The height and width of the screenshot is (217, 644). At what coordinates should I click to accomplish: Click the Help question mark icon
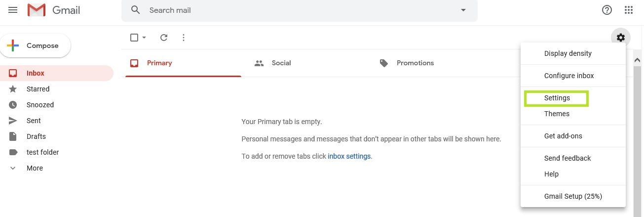[x=607, y=10]
